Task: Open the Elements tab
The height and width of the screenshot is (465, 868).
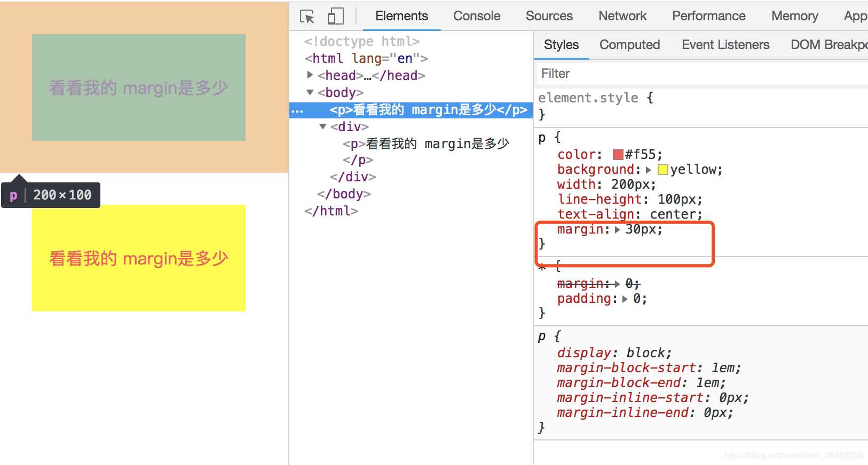Action: pos(401,16)
